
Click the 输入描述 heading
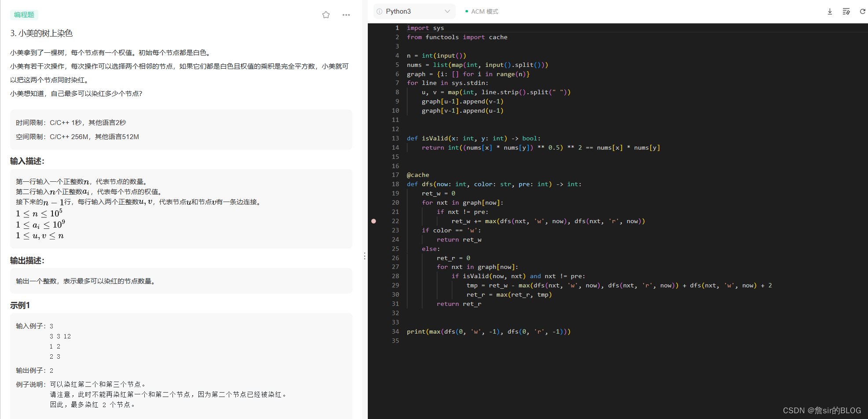point(27,161)
